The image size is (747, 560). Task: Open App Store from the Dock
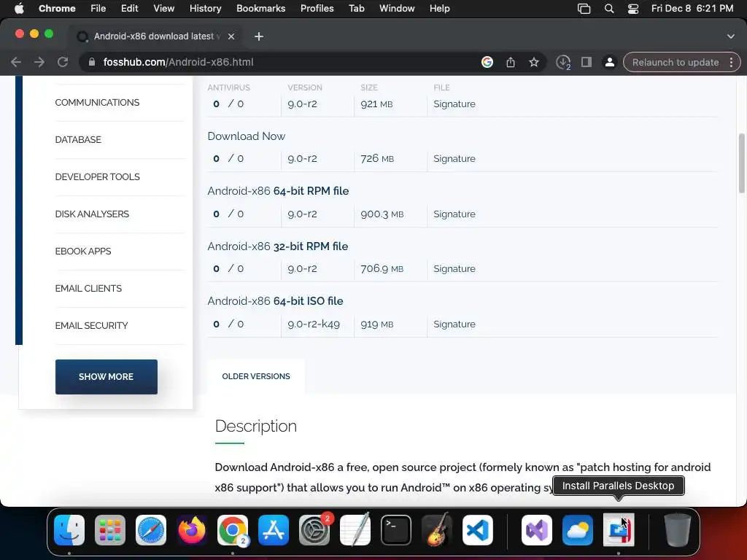click(274, 529)
